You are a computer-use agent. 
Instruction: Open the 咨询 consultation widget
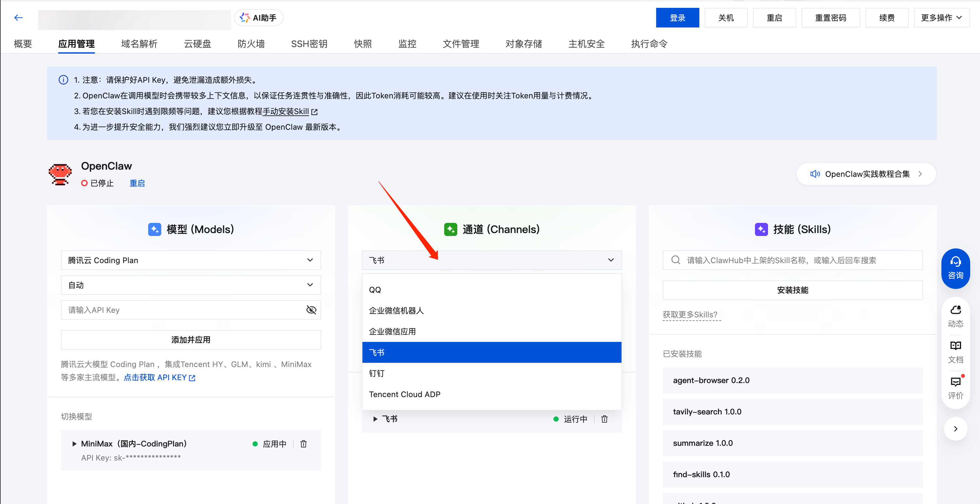[x=955, y=268]
